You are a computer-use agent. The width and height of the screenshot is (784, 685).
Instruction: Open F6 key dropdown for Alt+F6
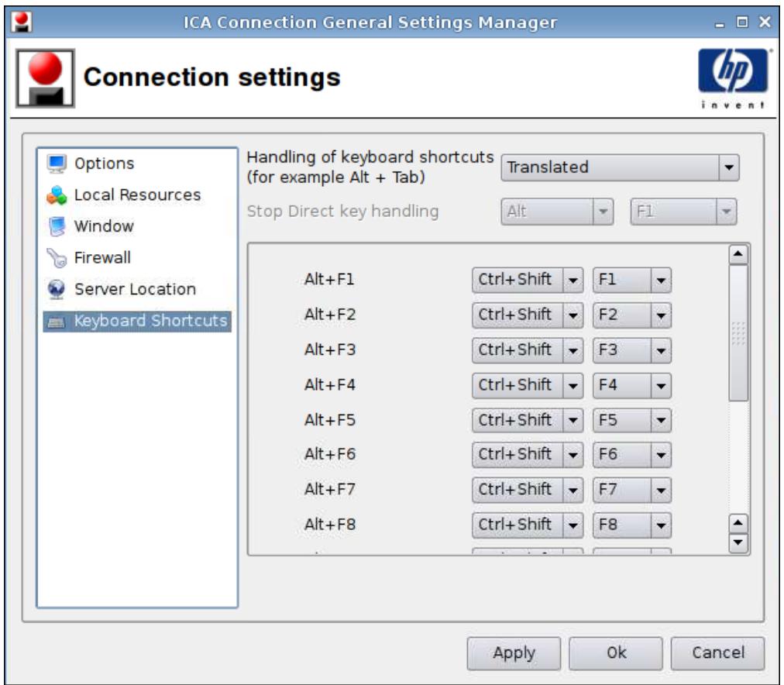pyautogui.click(x=632, y=455)
